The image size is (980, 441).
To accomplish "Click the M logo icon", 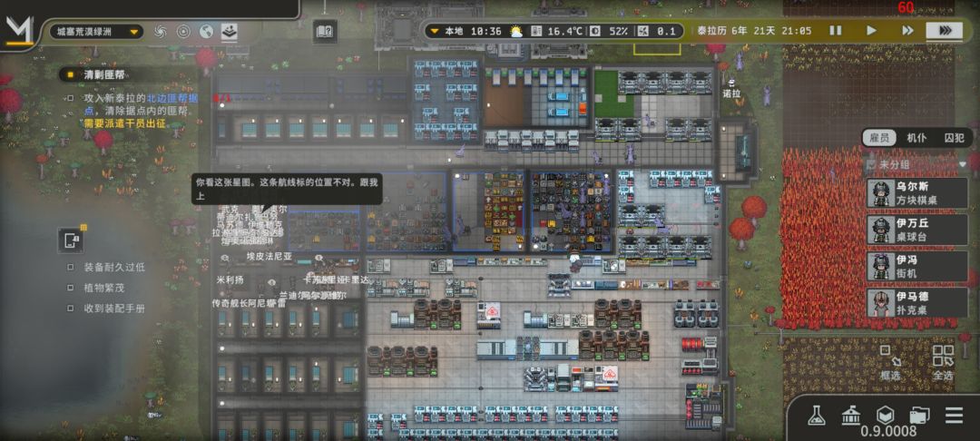I will [x=19, y=31].
